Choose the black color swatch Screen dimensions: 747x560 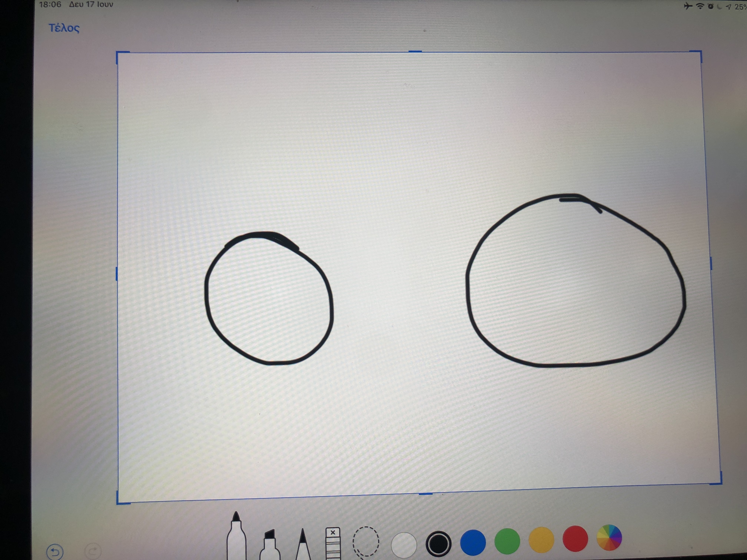point(439,544)
